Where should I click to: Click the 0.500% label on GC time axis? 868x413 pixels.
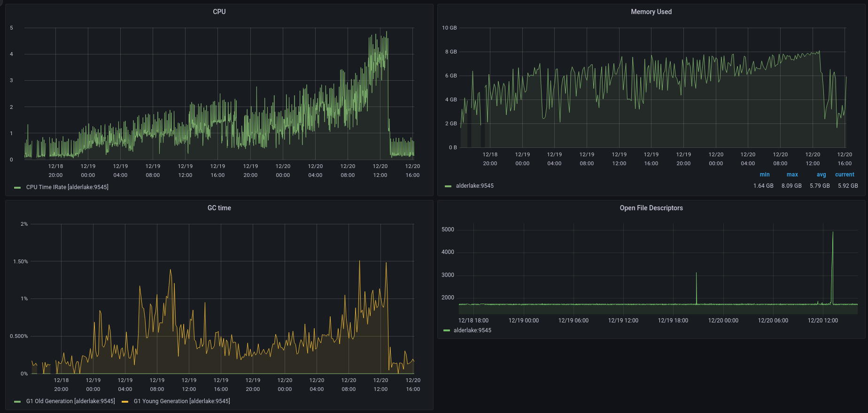click(x=19, y=337)
